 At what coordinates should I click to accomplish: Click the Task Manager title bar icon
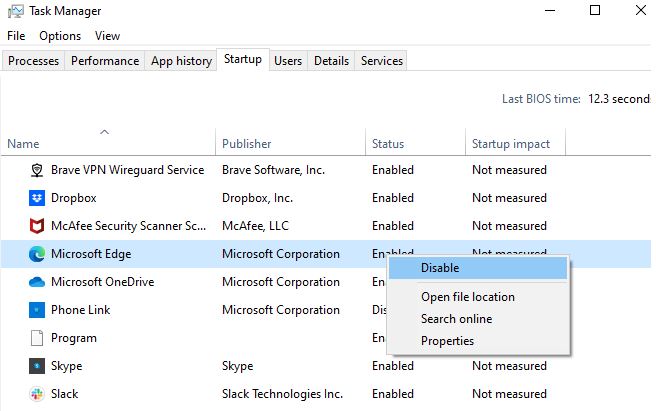point(15,11)
